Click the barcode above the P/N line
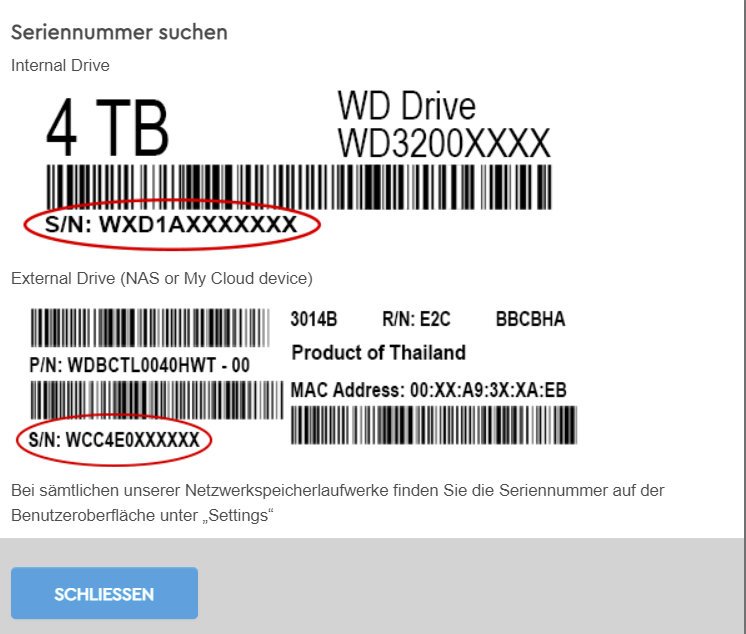This screenshot has width=746, height=634. (x=150, y=328)
